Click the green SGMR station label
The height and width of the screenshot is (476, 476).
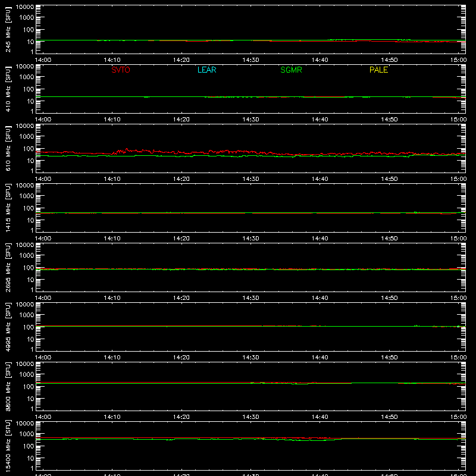pos(291,70)
